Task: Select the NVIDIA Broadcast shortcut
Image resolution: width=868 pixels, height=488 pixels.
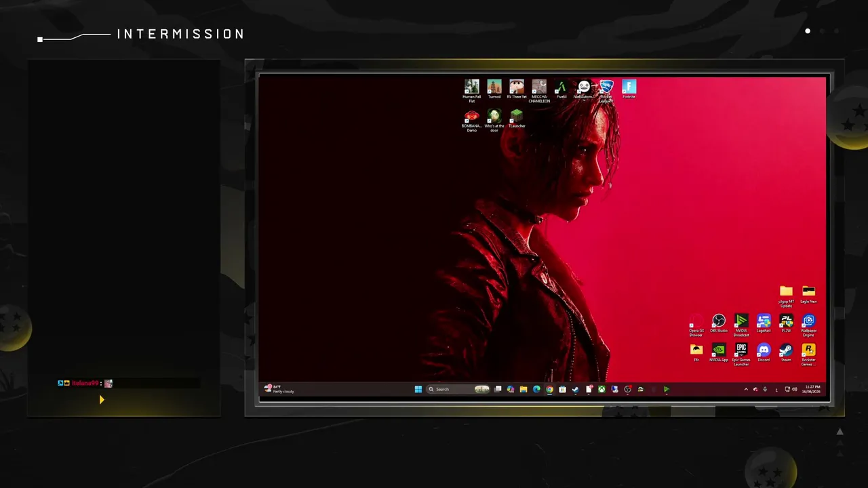Action: click(741, 325)
